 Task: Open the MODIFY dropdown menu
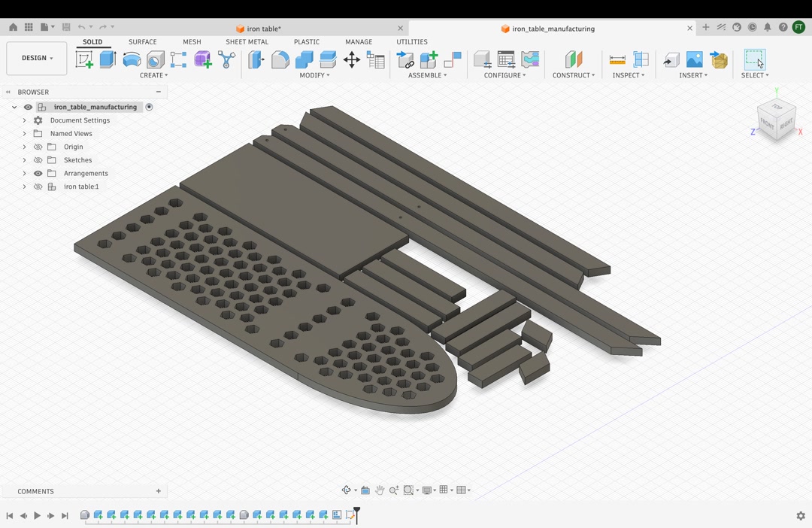pyautogui.click(x=314, y=75)
